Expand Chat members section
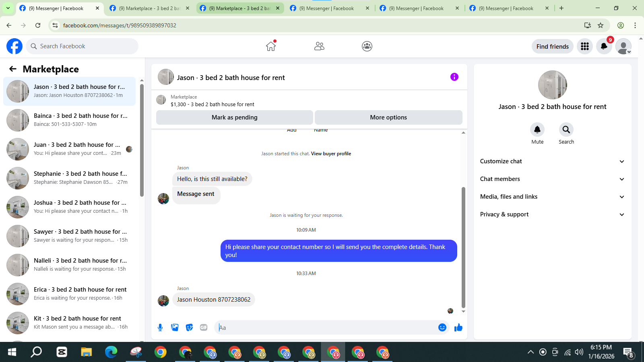 (552, 179)
